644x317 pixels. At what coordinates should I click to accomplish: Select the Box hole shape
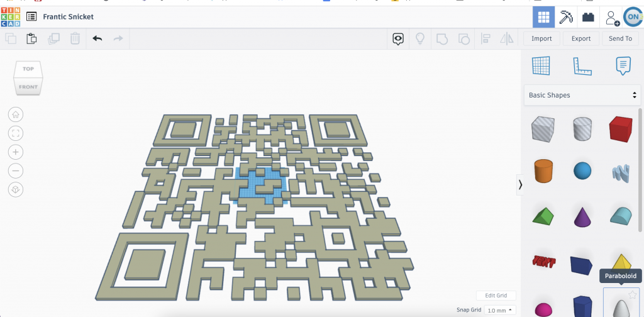click(x=543, y=128)
